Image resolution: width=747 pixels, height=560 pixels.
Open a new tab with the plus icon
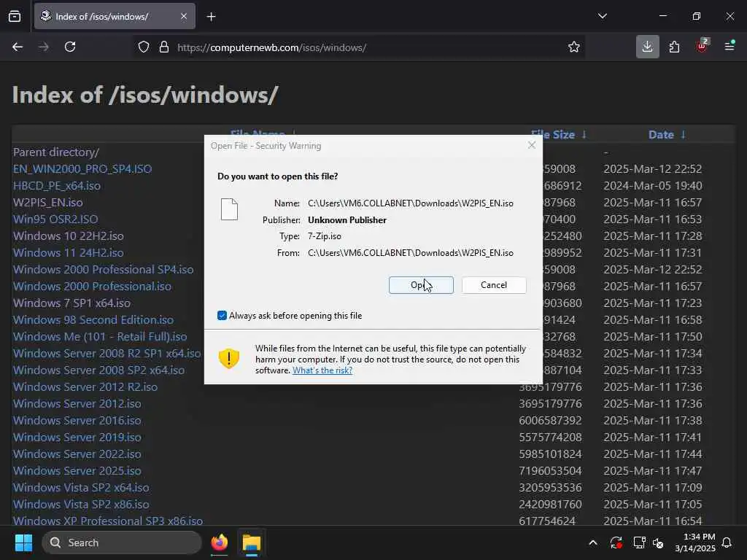coord(211,17)
